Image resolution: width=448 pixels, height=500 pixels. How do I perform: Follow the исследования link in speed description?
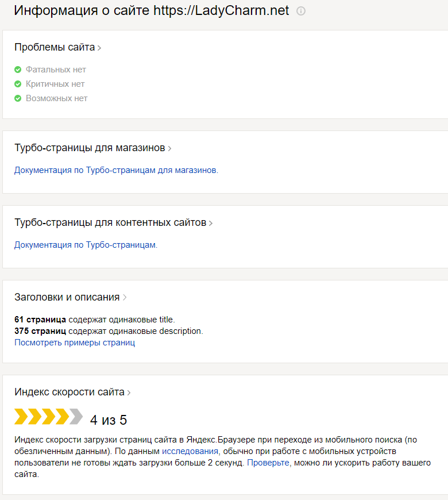point(191,452)
